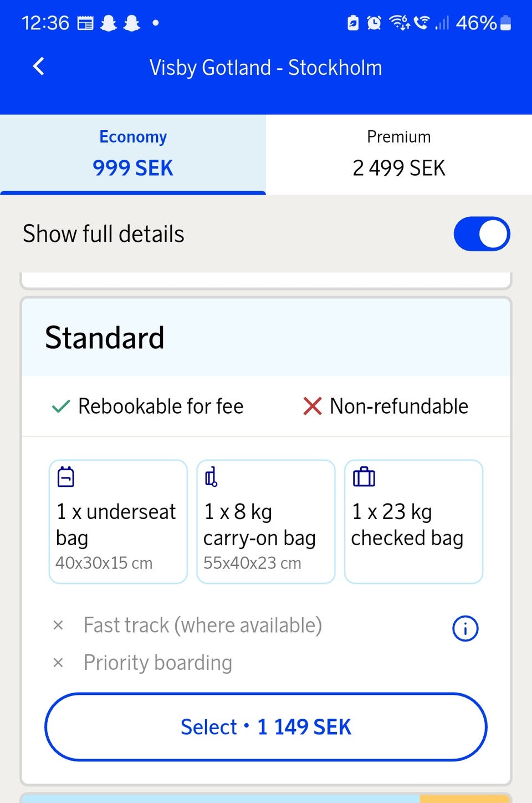Tap the Fast track (where available) text

203,626
